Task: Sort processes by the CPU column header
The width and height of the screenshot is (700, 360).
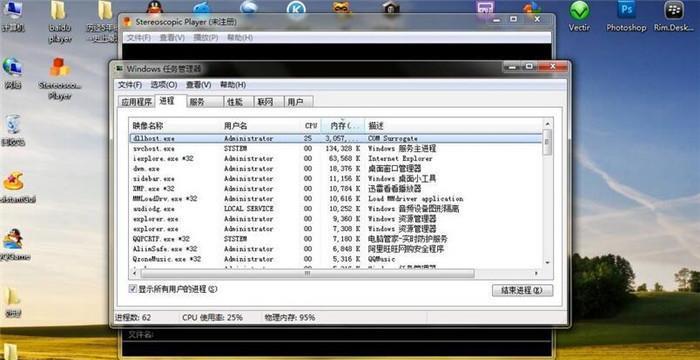Action: (x=311, y=126)
